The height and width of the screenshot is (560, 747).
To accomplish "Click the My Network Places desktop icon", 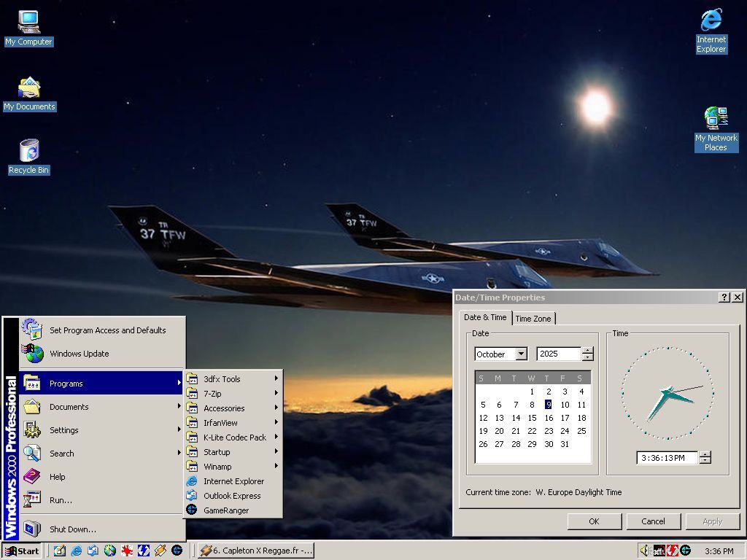I will pyautogui.click(x=716, y=119).
